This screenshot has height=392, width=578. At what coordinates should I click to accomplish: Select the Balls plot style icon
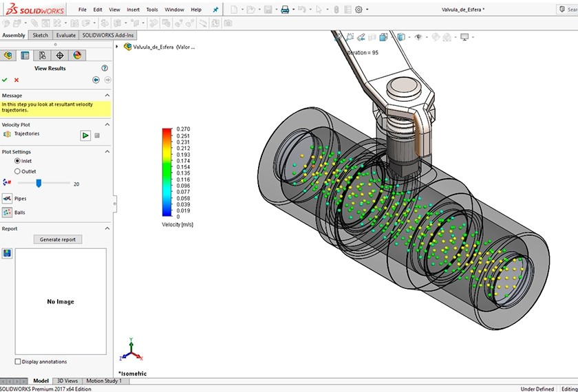pyautogui.click(x=7, y=213)
